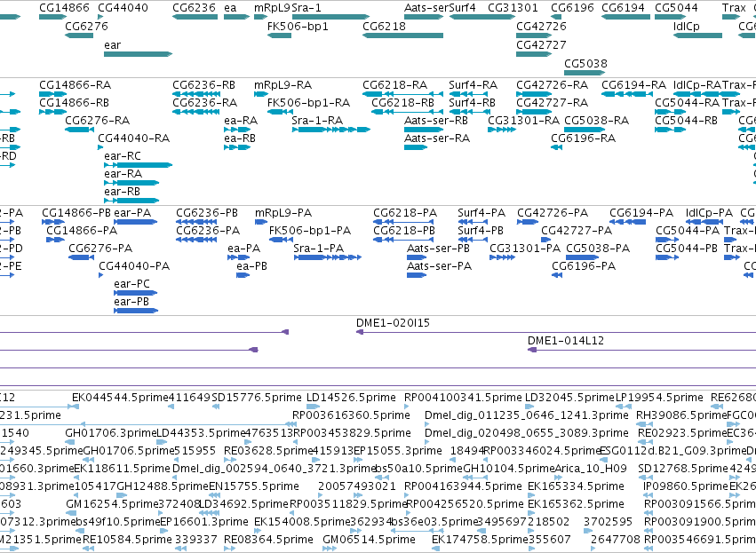Select the DME1-014L12 BAC label
Screen dimensions: 756x553
pos(566,341)
